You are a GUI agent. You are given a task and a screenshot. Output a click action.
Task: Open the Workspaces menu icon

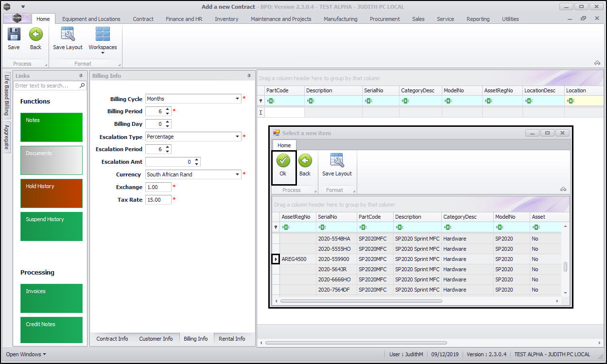click(x=103, y=35)
